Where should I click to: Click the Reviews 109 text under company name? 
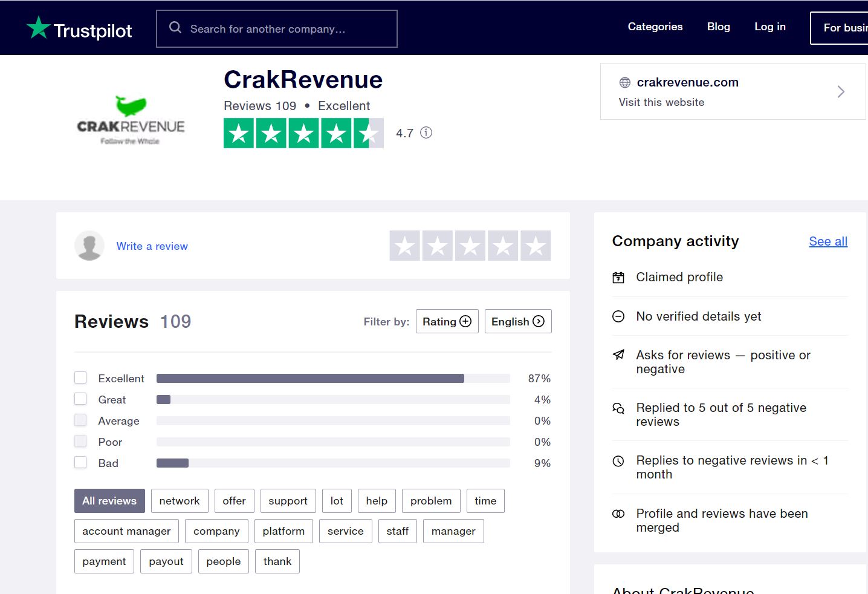[x=260, y=106]
